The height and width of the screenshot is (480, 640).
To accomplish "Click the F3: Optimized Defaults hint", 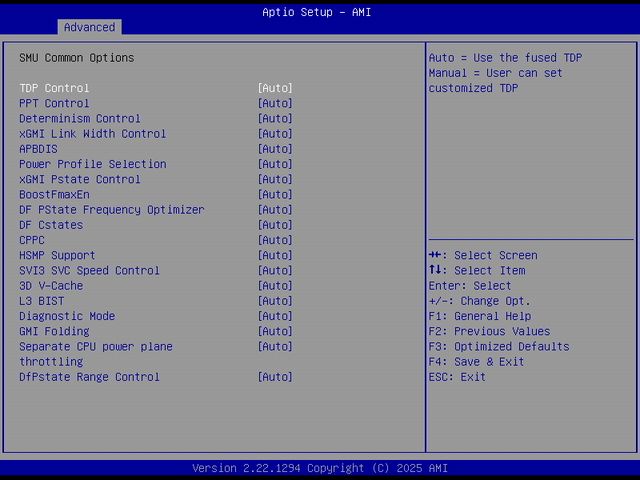I will 499,347.
